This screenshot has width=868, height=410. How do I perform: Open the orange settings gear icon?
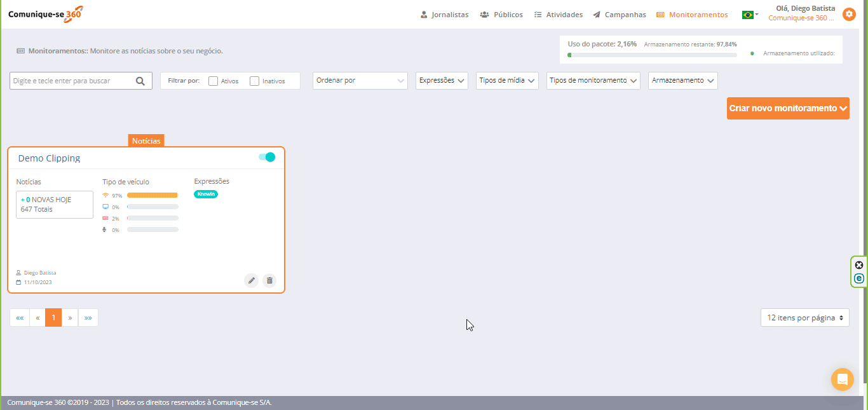(x=848, y=14)
